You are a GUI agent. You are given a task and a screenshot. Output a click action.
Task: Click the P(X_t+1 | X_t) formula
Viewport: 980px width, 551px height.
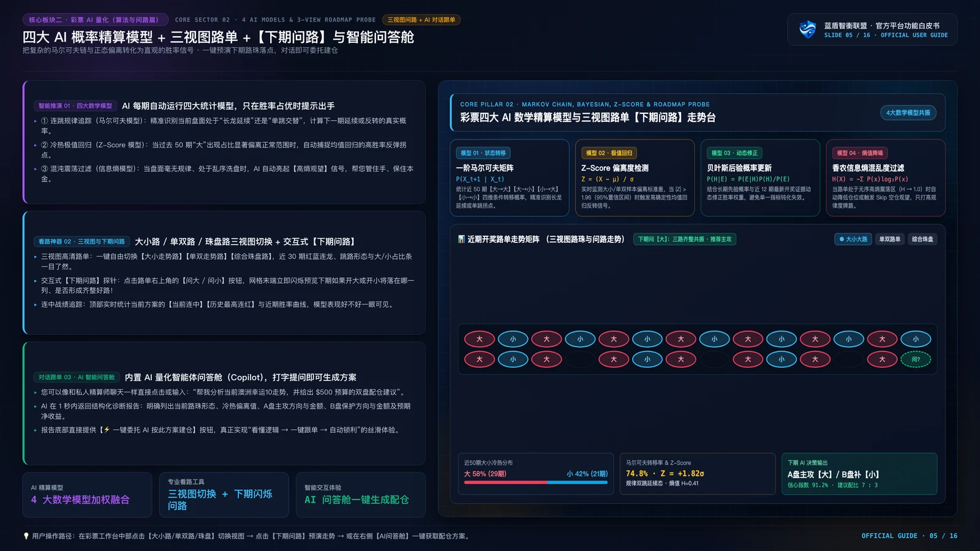tap(480, 179)
